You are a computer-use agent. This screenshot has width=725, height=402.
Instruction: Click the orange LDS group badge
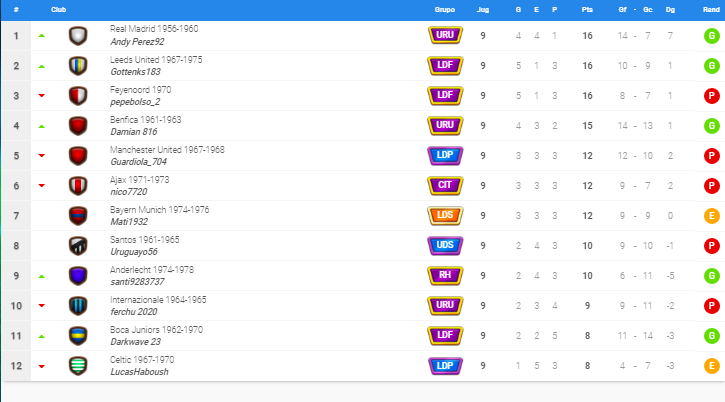point(445,215)
